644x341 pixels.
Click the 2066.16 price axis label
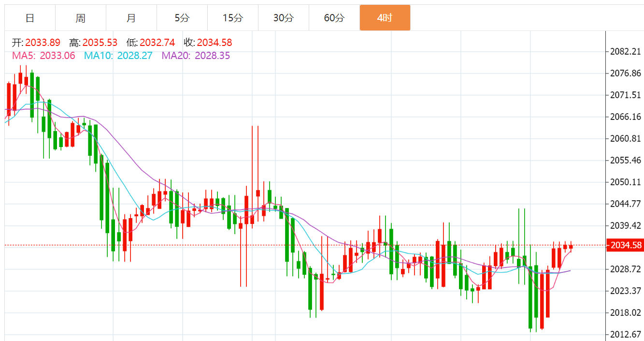(x=626, y=117)
